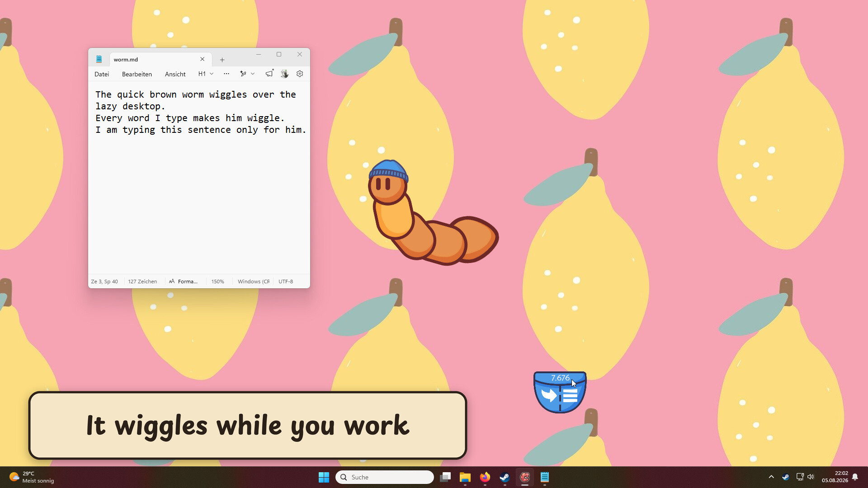Click the UTF-8 encoding indicator
This screenshot has width=868, height=488.
point(286,282)
